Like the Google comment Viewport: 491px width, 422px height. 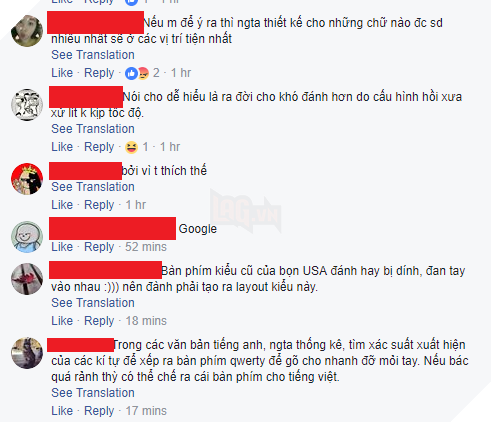pos(62,247)
